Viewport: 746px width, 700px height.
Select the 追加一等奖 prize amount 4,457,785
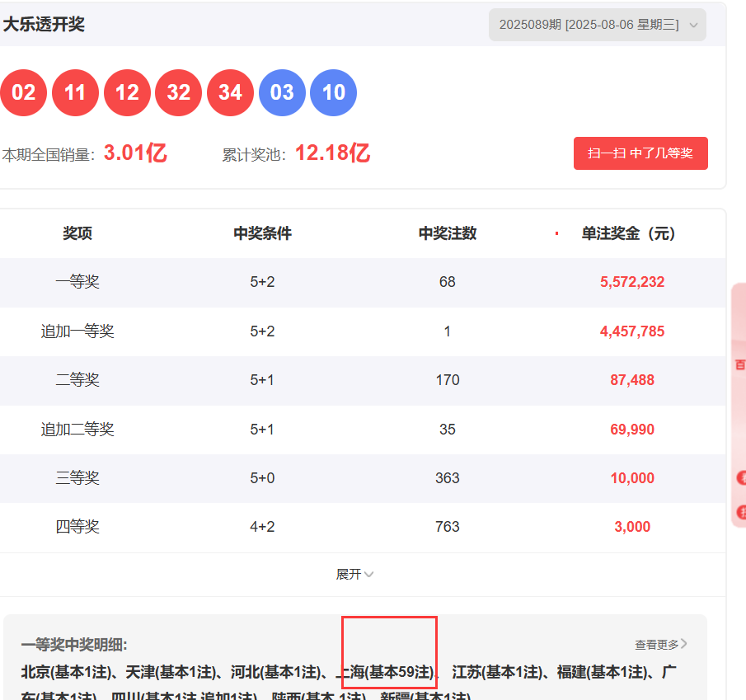click(x=632, y=331)
